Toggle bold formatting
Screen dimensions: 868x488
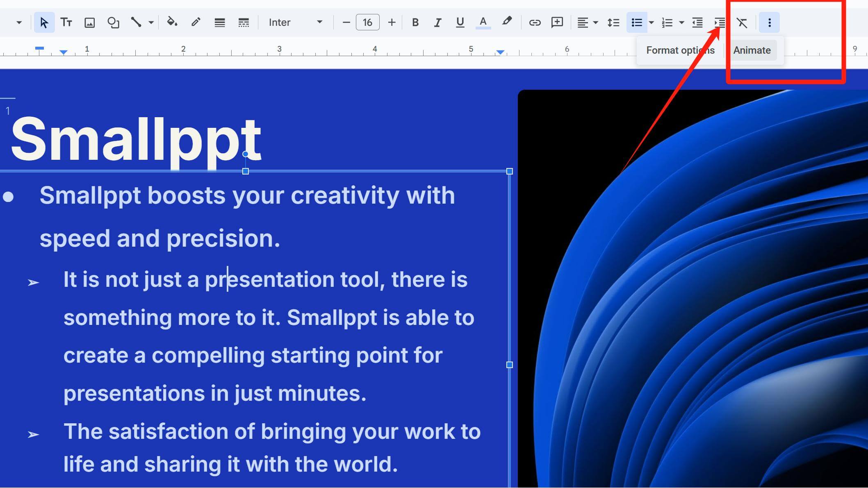point(415,22)
